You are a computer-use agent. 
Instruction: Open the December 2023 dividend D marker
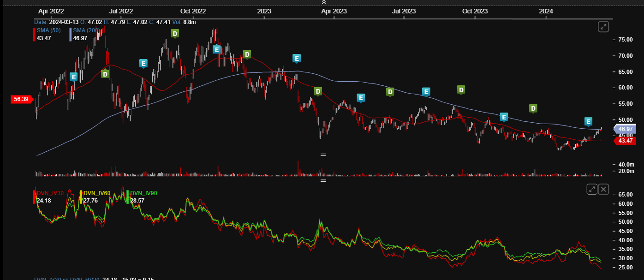pyautogui.click(x=533, y=108)
